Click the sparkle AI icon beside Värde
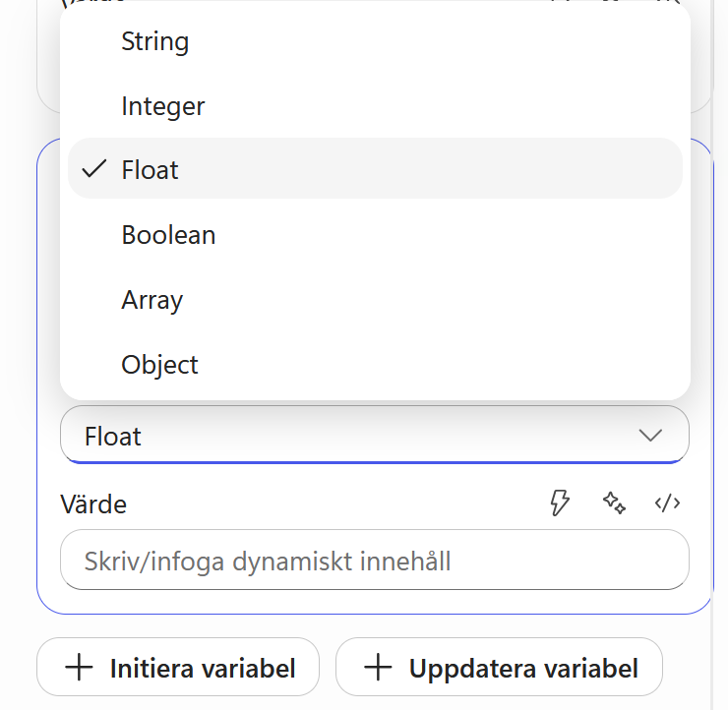 (614, 503)
